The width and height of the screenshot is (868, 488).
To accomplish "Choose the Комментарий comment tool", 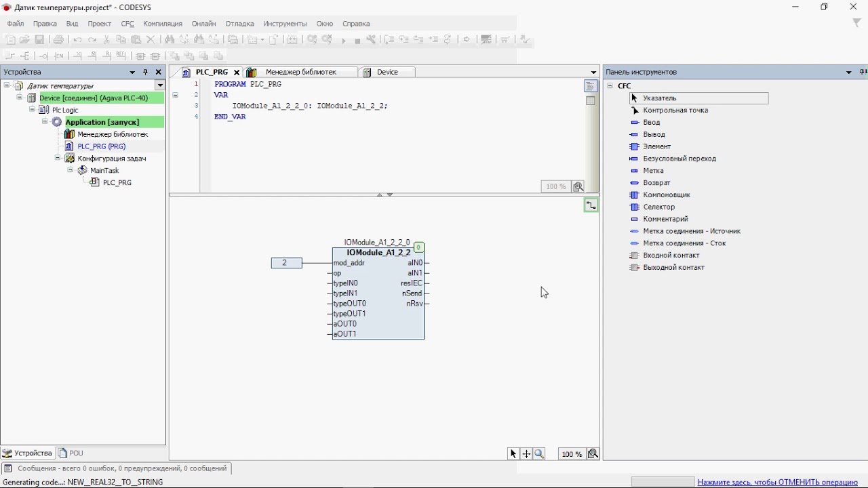I will (x=659, y=220).
